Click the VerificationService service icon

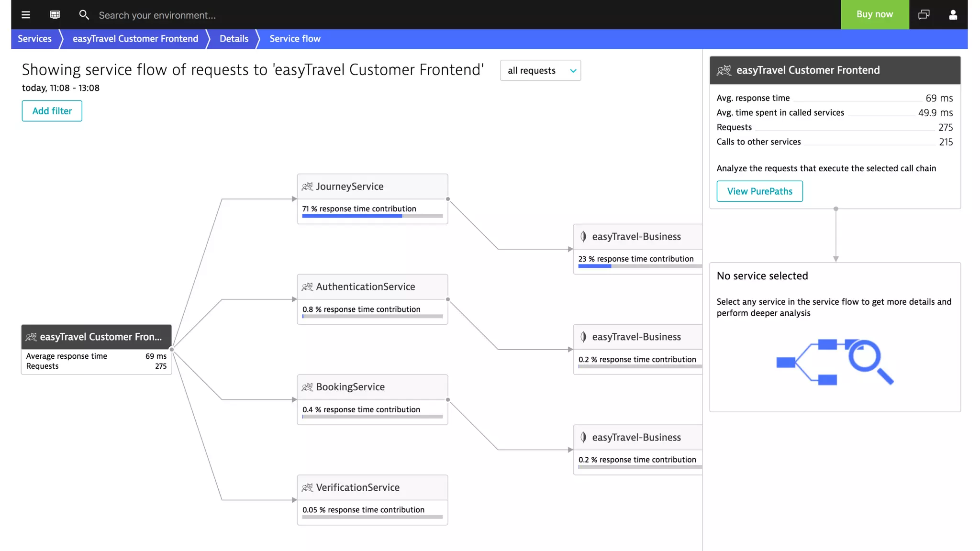click(307, 487)
